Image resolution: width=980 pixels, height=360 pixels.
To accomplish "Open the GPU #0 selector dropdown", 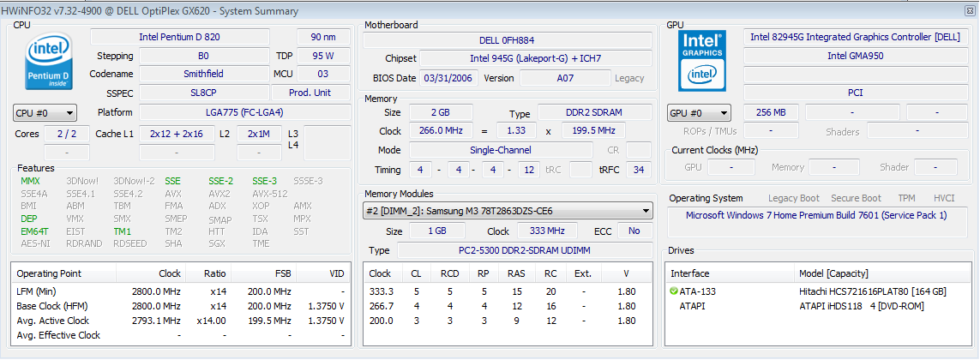I will (x=700, y=113).
